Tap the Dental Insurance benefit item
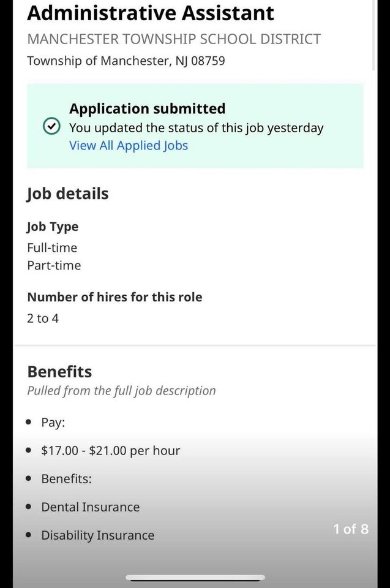 (90, 507)
